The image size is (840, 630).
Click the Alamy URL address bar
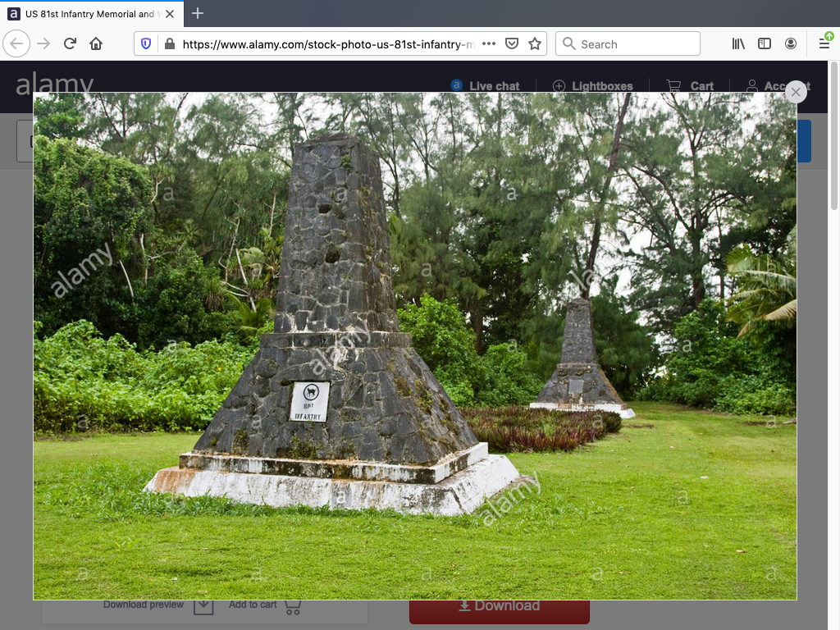pos(328,44)
